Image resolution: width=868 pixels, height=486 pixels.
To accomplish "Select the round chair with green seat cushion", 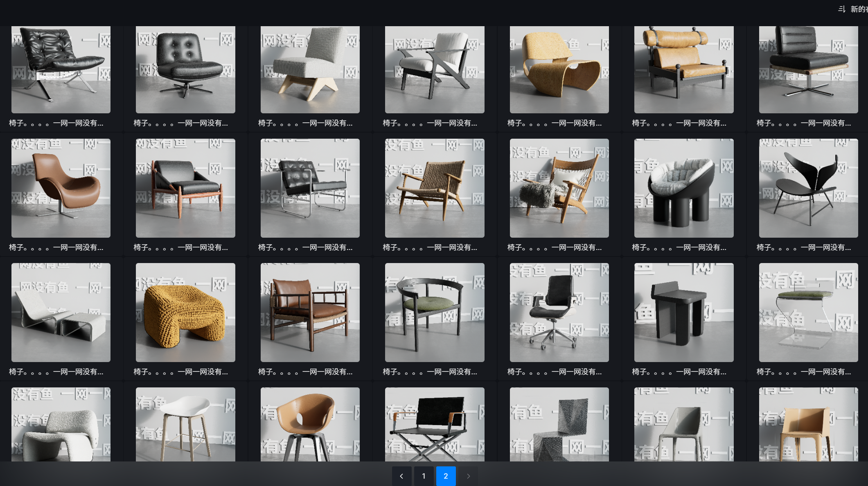I will 434,313.
